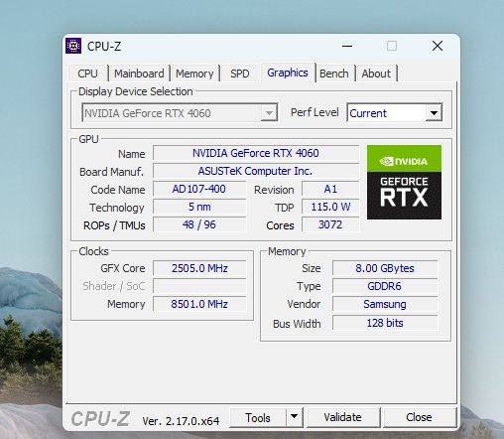Click the Cores 3072 value
Viewport: 504px width, 439px height.
coord(330,224)
